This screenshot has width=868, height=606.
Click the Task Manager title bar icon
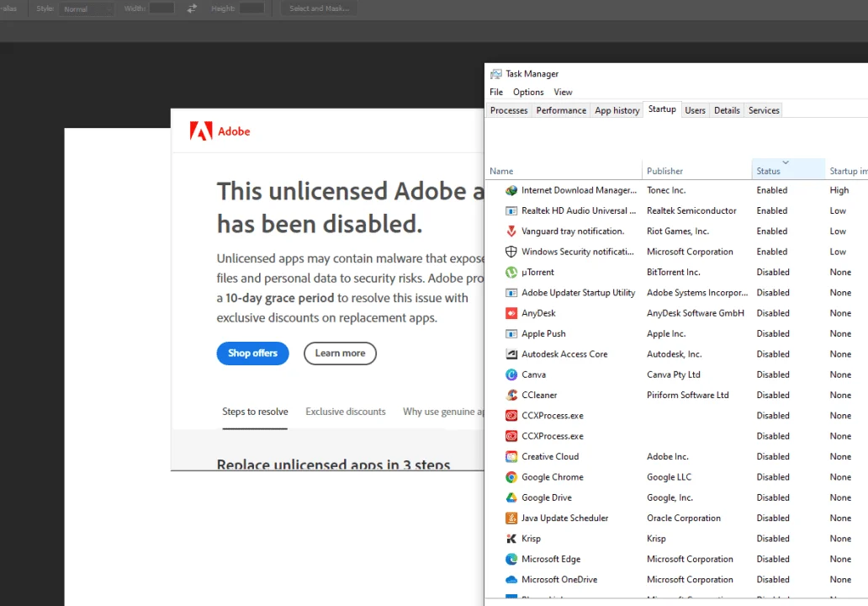point(496,74)
